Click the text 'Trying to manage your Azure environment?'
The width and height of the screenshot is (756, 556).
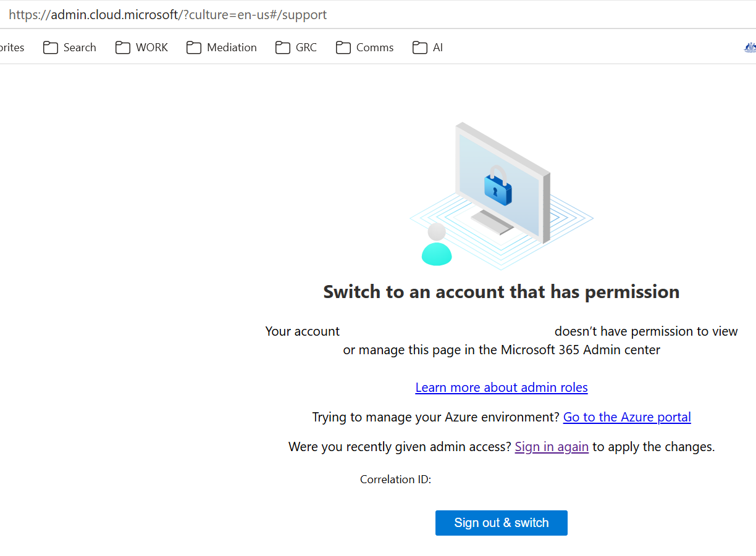tap(436, 417)
